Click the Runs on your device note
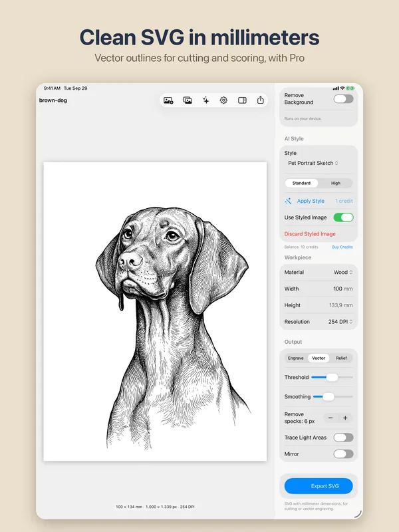This screenshot has height=532, width=399. coord(303,119)
